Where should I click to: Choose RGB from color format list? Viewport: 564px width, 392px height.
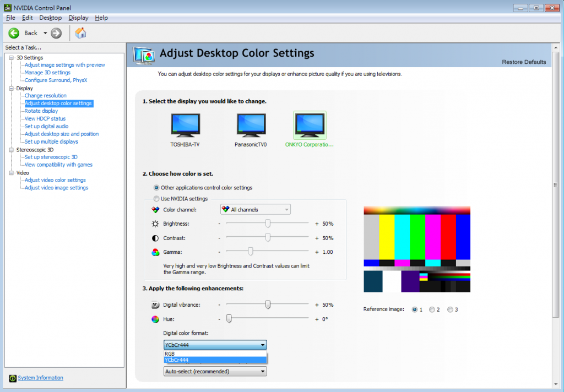point(215,354)
